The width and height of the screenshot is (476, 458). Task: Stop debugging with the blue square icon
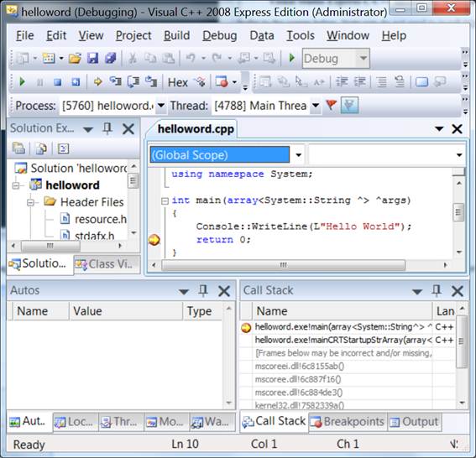57,82
